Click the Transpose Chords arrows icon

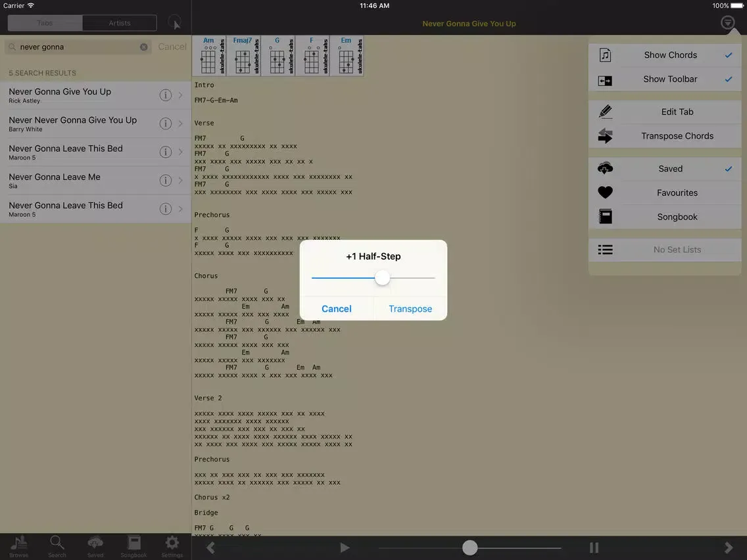click(606, 136)
